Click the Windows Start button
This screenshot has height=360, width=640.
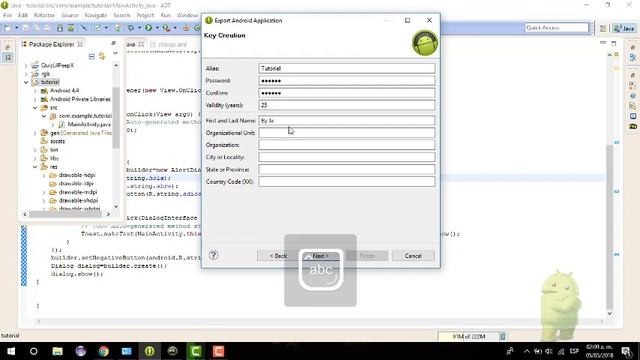[11, 351]
